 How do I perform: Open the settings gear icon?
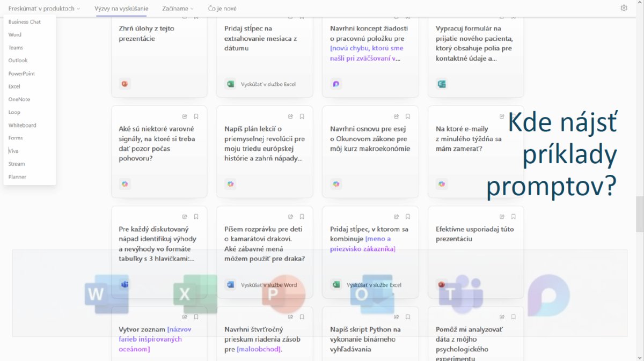coord(624,8)
